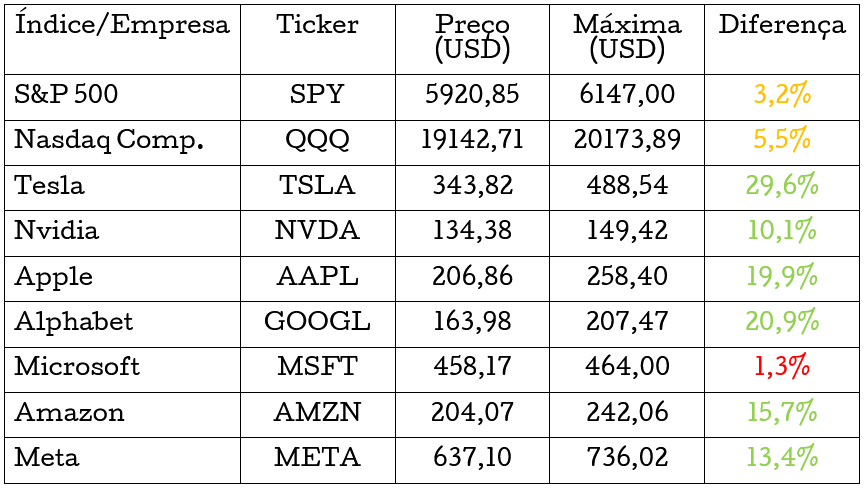Click the Diferença column header

point(781,26)
